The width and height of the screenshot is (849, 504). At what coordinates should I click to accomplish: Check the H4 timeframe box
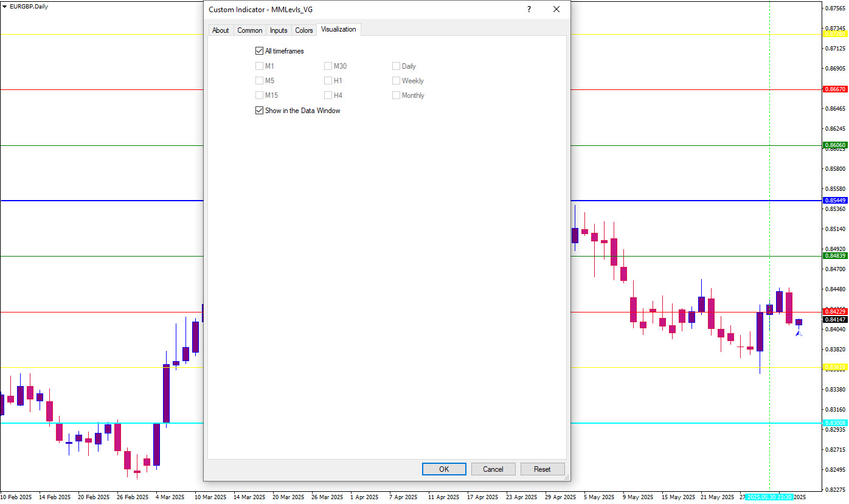point(328,95)
